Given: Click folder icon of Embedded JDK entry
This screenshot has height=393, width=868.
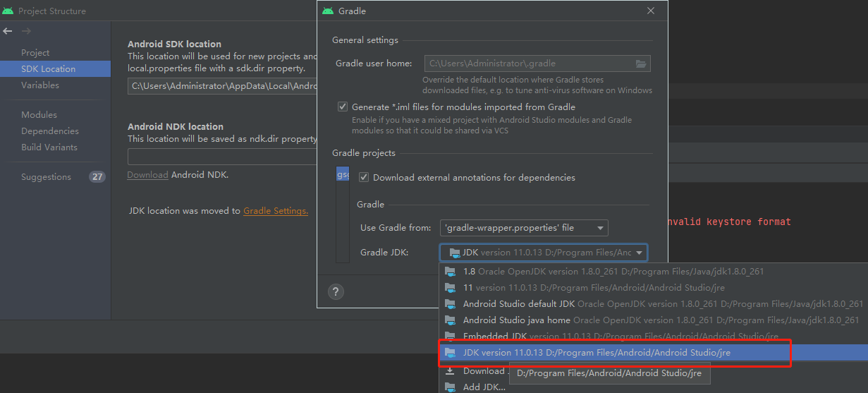Looking at the screenshot, I should click(450, 336).
